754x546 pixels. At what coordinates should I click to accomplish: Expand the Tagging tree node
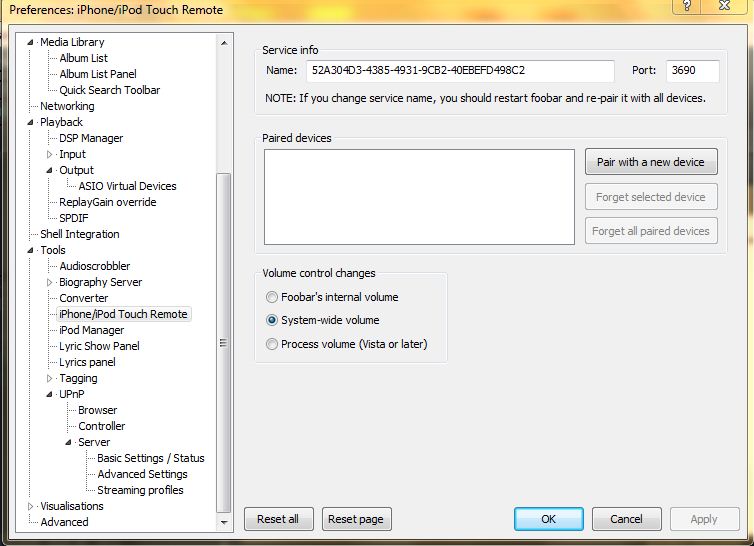pyautogui.click(x=50, y=379)
